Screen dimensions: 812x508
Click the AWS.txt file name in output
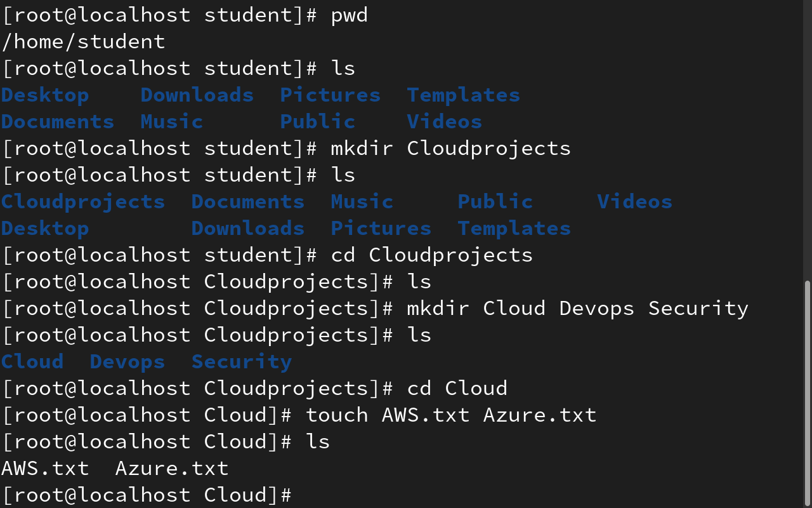pos(45,469)
